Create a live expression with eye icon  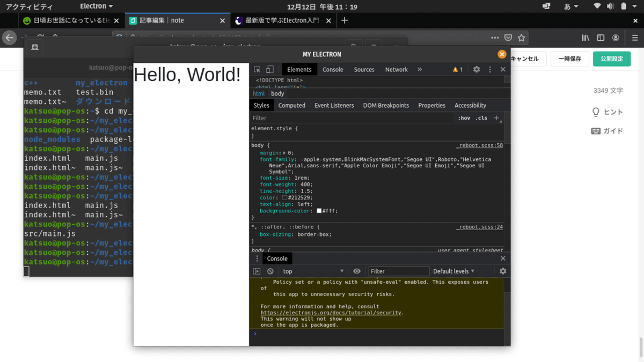[x=357, y=271]
